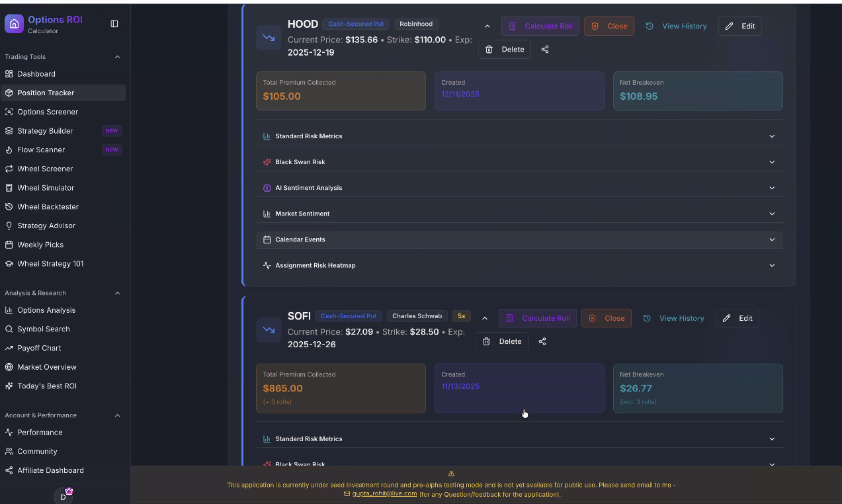
Task: Open Weekly Picks from the sidebar
Action: (x=41, y=245)
